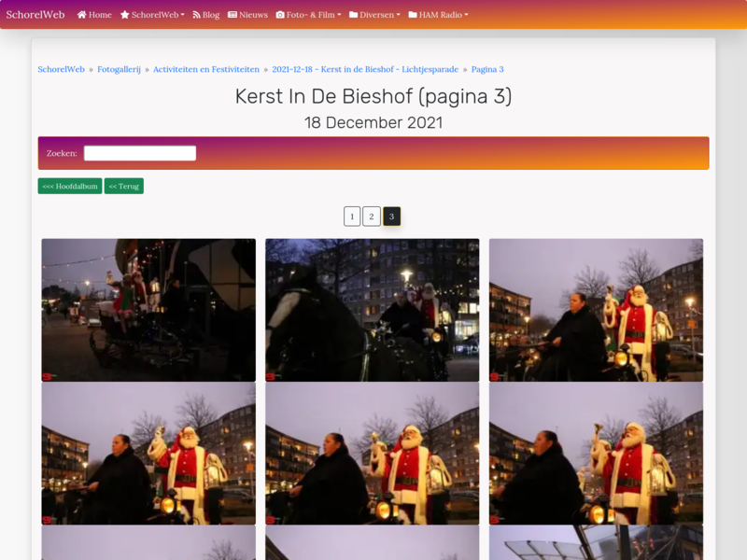Click the folder icon beside HAM Radio
This screenshot has width=747, height=560.
click(x=413, y=15)
